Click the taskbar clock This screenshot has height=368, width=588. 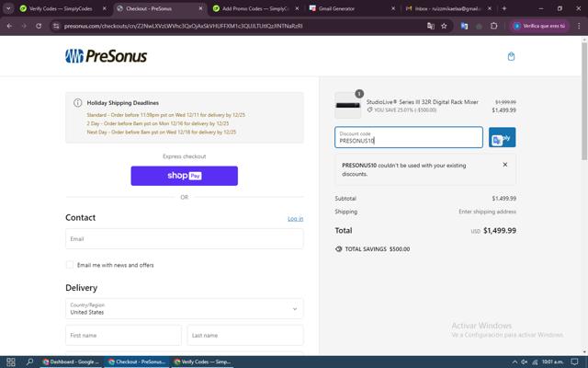[x=552, y=362]
